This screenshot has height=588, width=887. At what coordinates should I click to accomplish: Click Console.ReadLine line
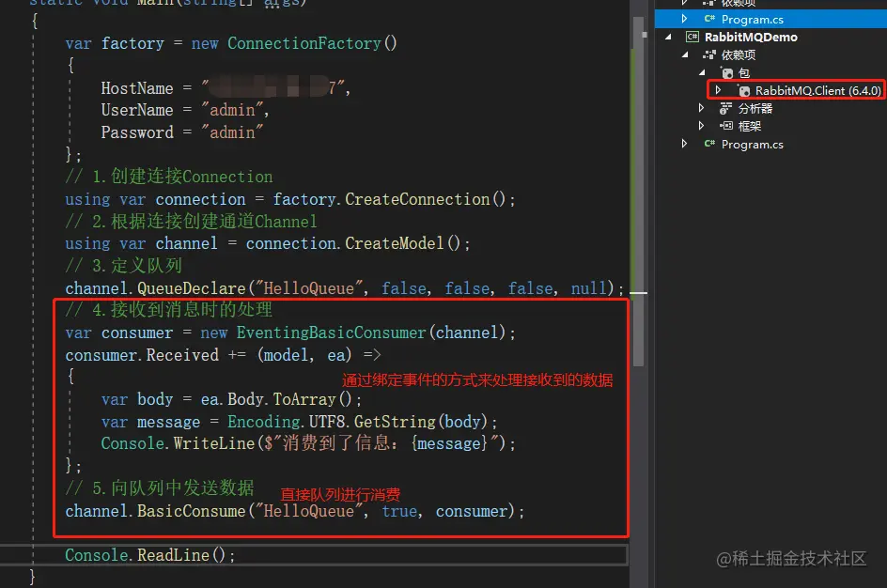click(x=149, y=555)
